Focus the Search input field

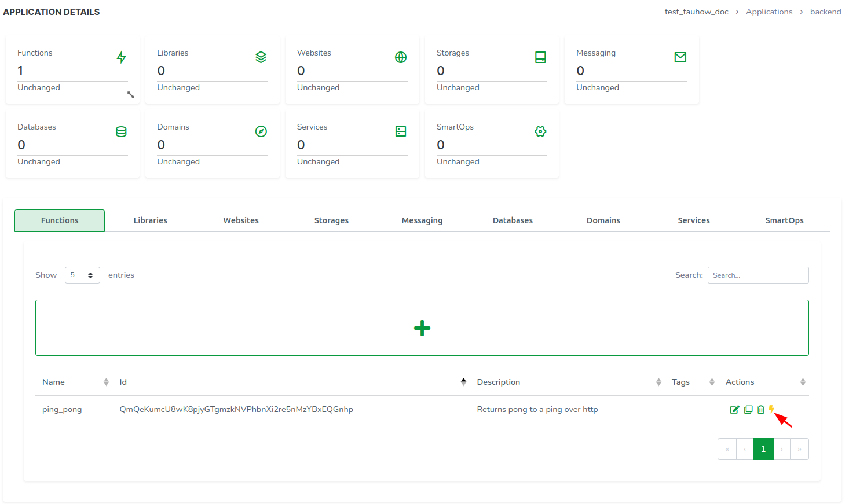point(757,275)
